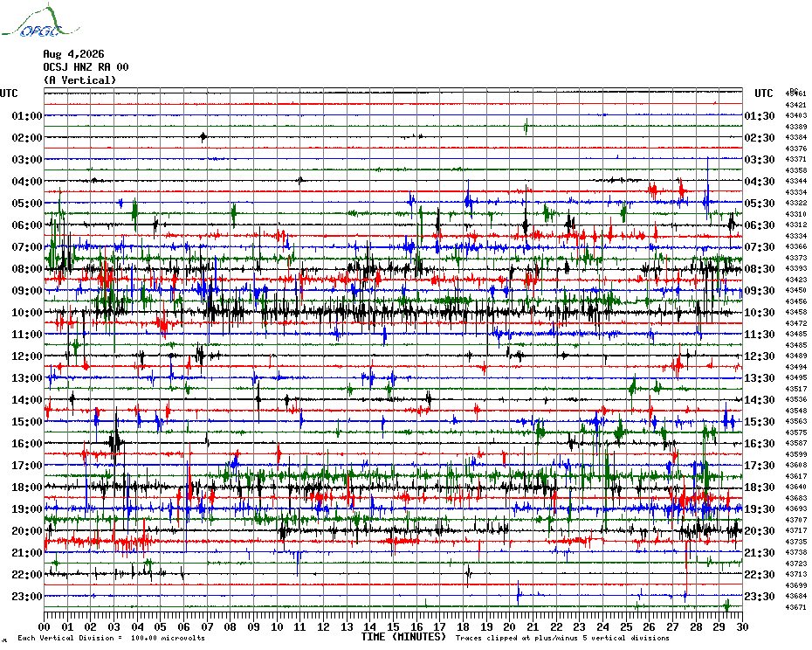This screenshot has width=812, height=650.
Task: Select the date text 'Aug 4,2026'
Action: tap(73, 54)
